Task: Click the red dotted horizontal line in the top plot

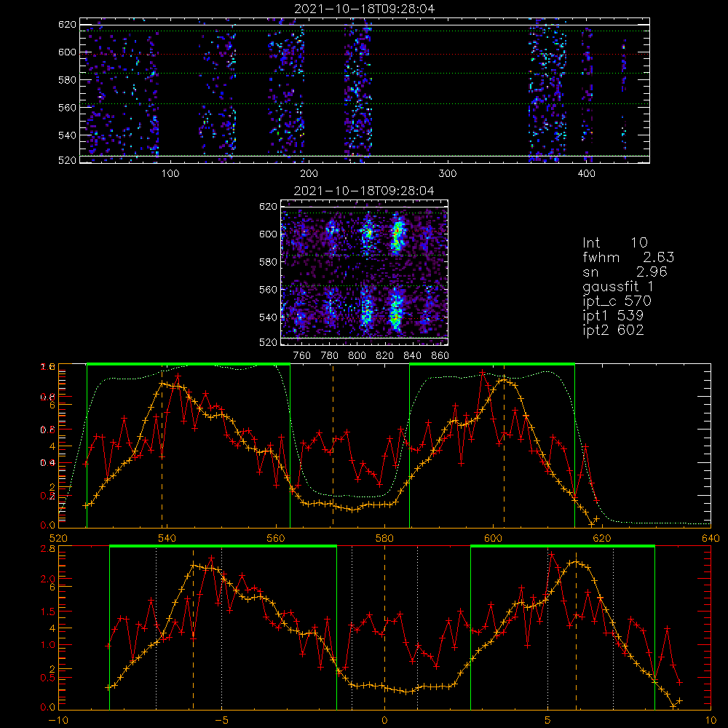Action: click(365, 54)
